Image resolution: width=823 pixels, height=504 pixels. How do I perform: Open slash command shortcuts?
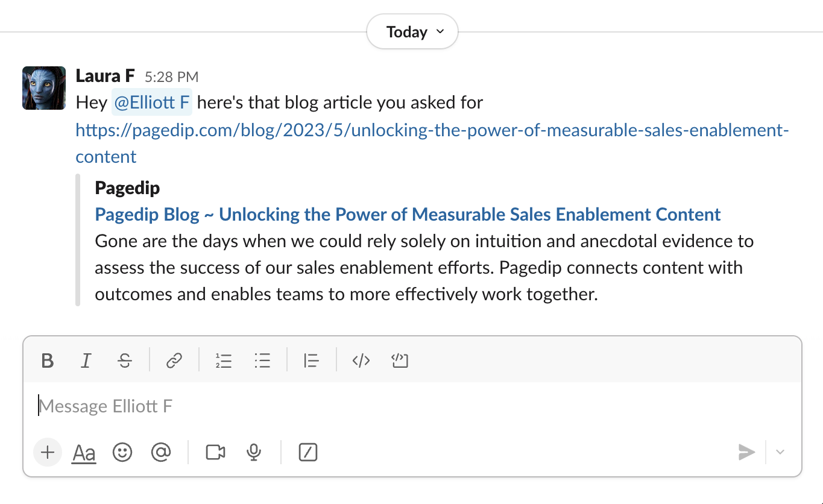tap(308, 452)
